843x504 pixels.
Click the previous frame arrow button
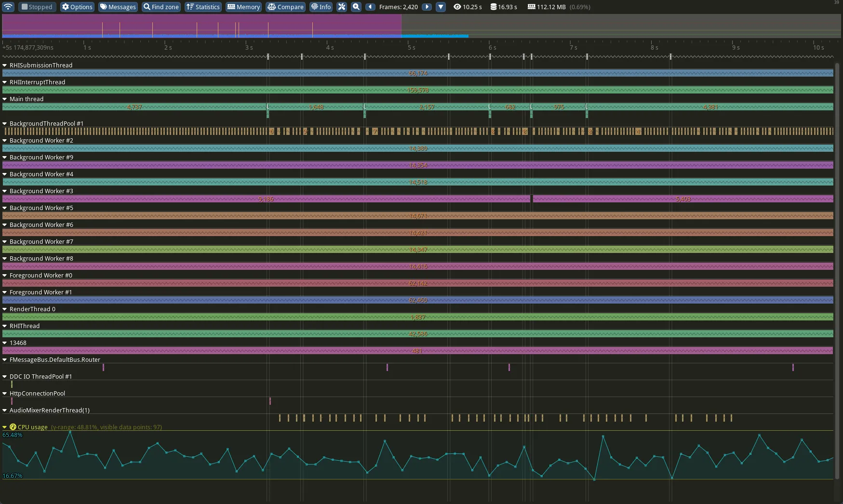pos(370,7)
